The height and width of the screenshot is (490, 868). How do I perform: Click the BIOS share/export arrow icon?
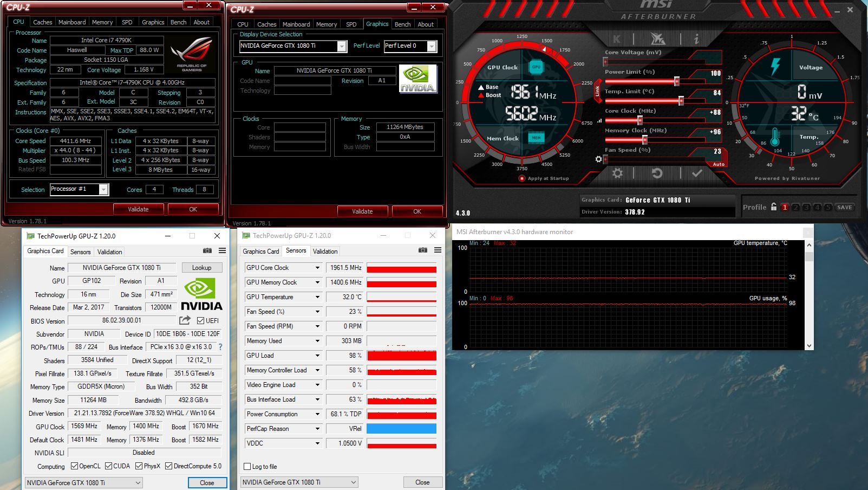[185, 320]
